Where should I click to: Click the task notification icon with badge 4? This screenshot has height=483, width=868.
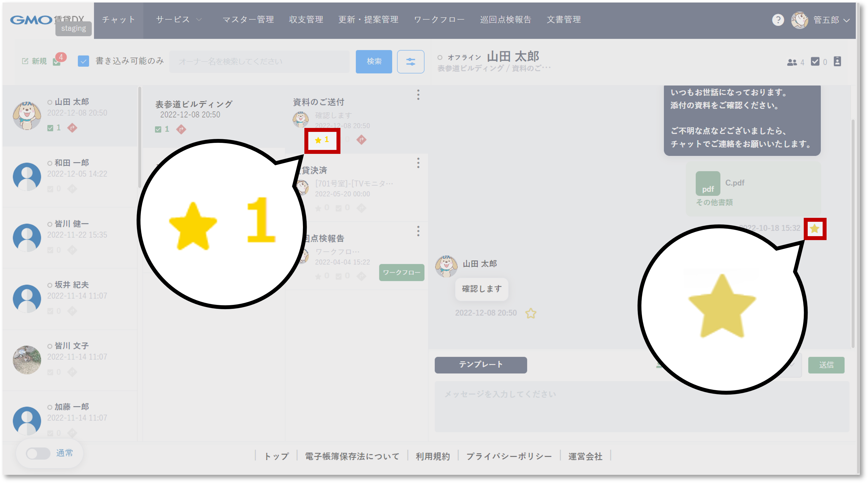[57, 61]
